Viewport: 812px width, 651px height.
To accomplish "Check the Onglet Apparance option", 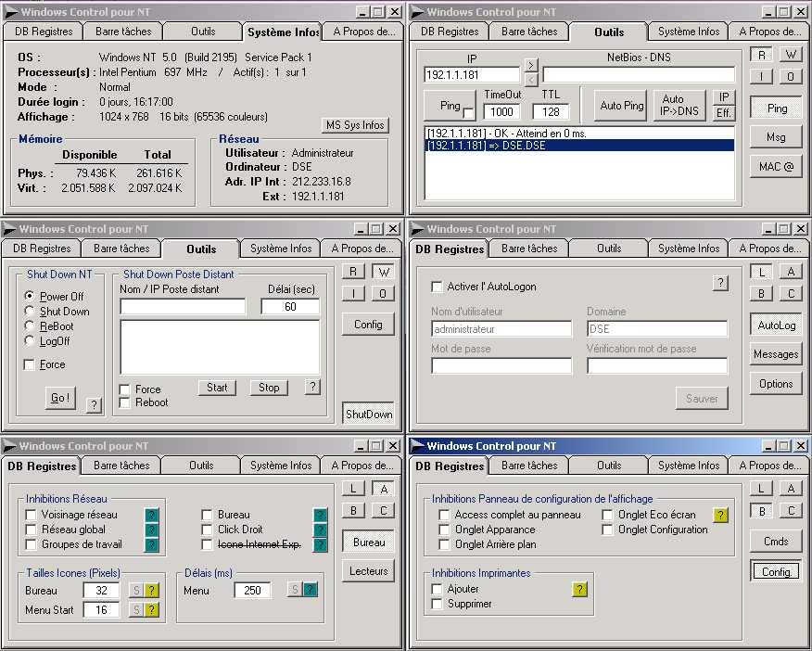I will 445,530.
